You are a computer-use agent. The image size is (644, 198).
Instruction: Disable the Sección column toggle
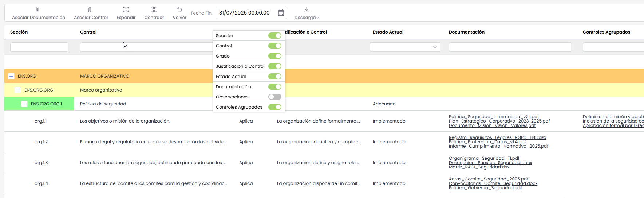(x=275, y=36)
